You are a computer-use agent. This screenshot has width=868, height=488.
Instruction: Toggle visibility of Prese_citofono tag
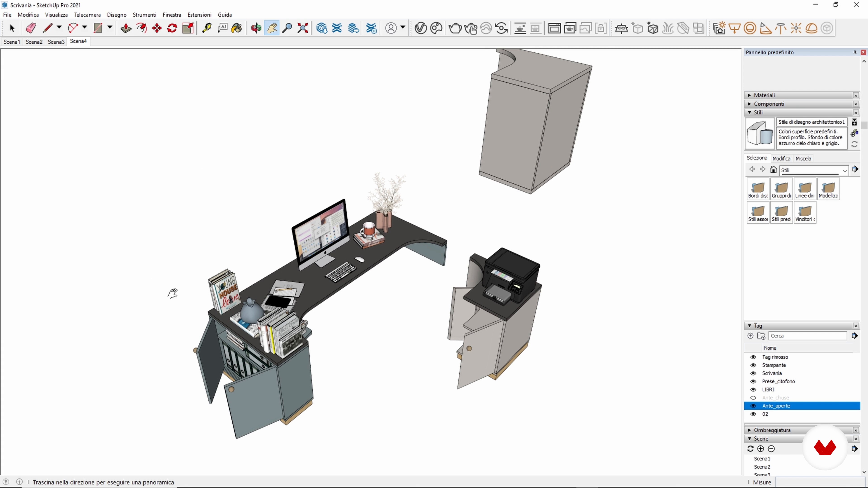pyautogui.click(x=753, y=381)
